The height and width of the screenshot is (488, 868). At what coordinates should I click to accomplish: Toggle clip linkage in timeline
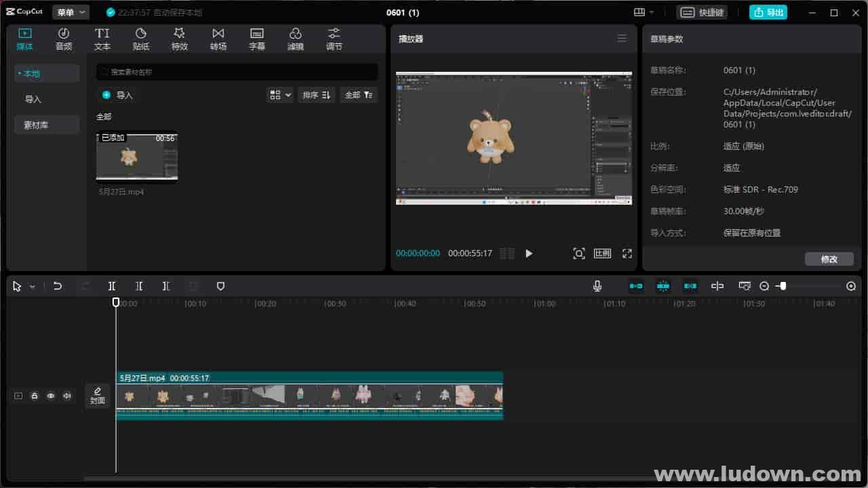click(x=690, y=286)
